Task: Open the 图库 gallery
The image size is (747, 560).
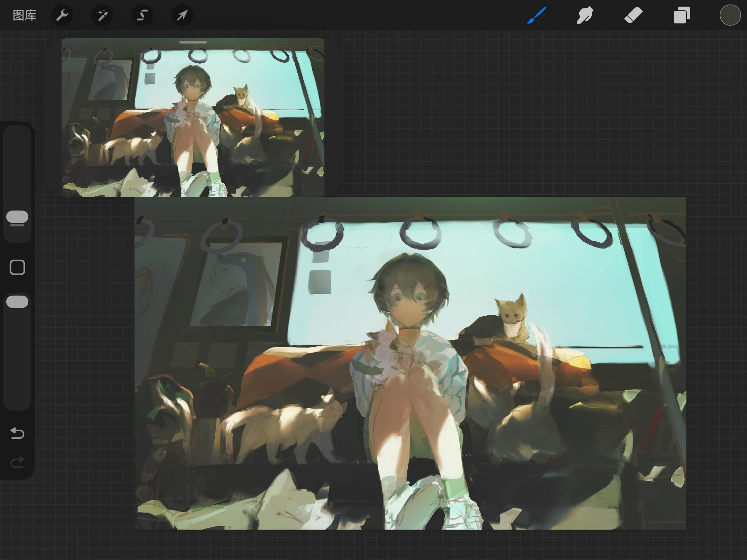Action: [25, 15]
